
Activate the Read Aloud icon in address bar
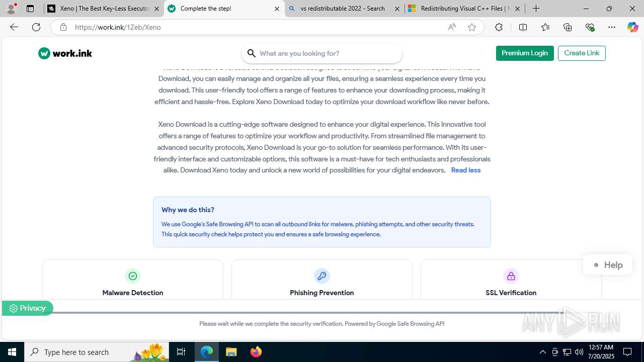click(x=452, y=27)
